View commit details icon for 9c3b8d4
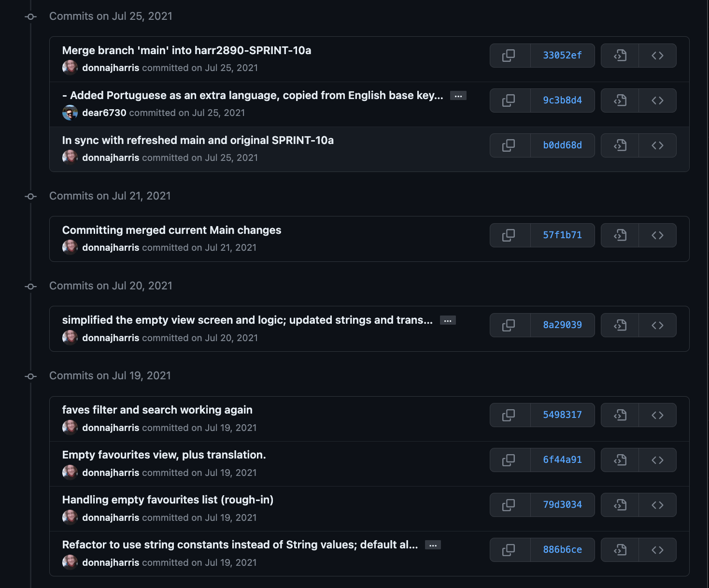 click(620, 100)
